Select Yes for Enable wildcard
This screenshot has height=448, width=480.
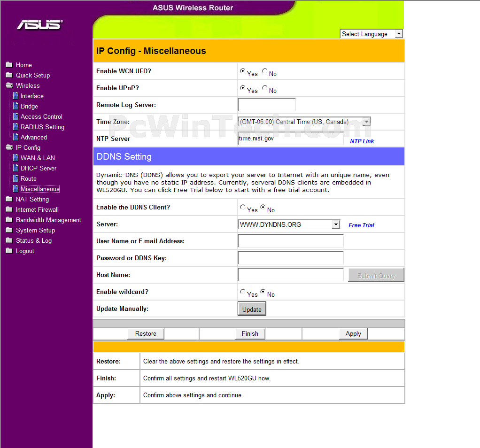tap(242, 291)
